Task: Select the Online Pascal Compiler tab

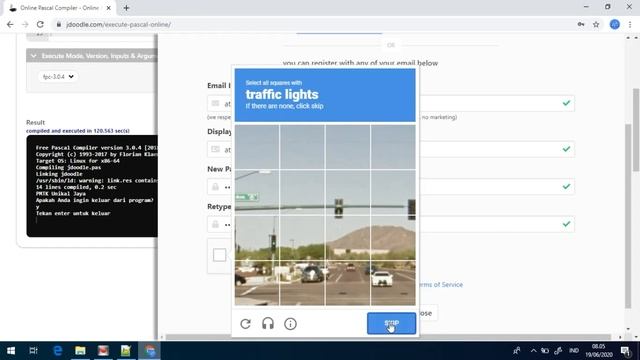Action: [x=59, y=8]
